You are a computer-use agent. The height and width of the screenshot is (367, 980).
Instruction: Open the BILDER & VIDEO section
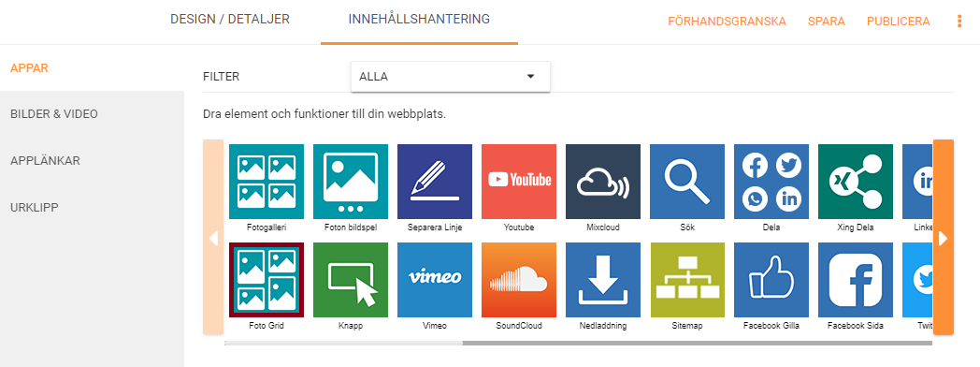tap(54, 114)
